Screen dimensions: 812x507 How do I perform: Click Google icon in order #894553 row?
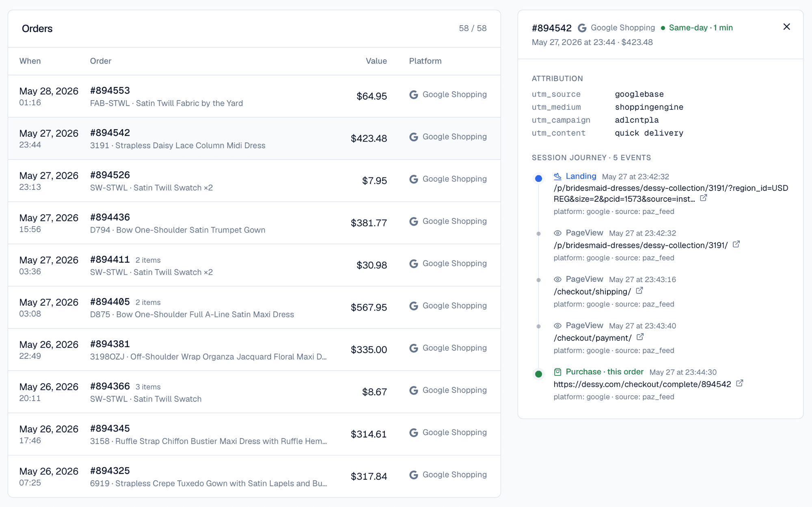click(414, 95)
